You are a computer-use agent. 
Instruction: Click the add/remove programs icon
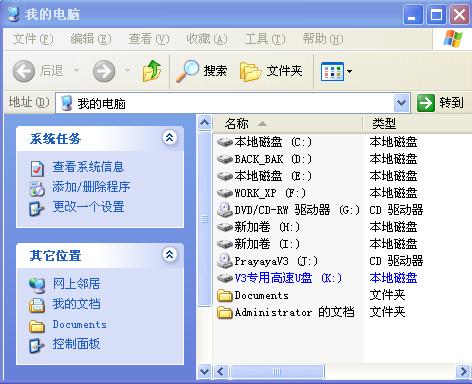click(37, 189)
